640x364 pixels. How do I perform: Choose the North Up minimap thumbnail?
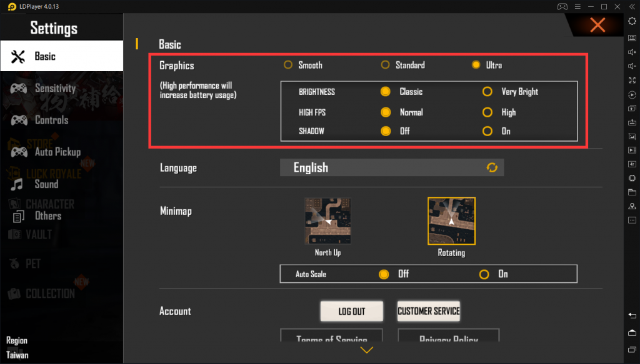coord(327,221)
